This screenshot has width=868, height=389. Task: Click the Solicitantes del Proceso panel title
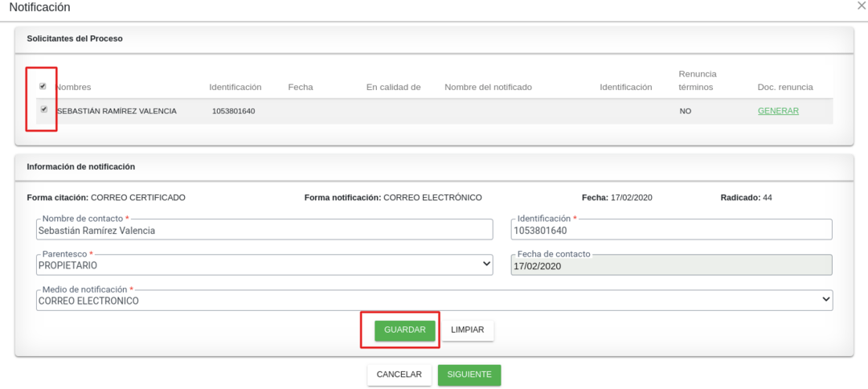coord(74,38)
